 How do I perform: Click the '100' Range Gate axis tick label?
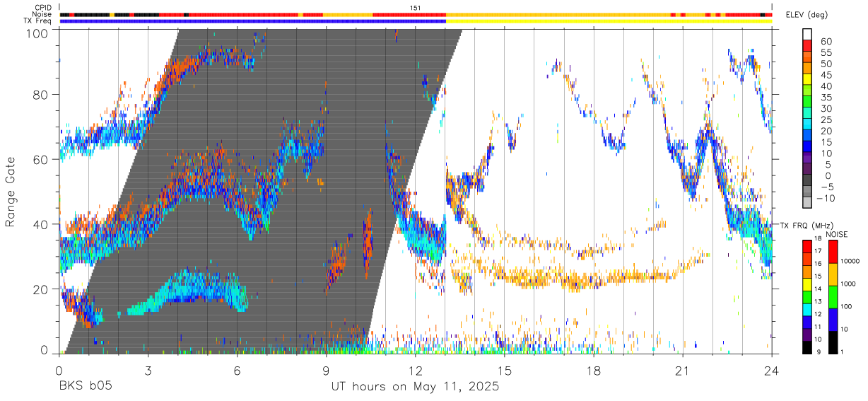[37, 33]
